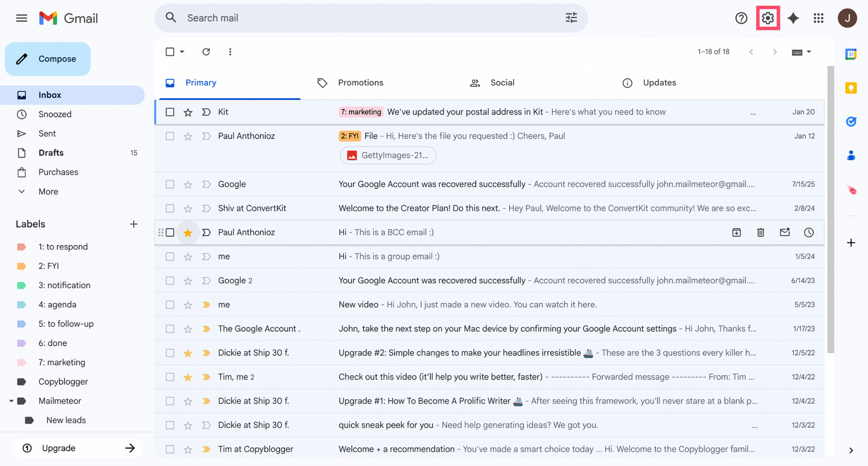This screenshot has height=466, width=868.
Task: Switch to the Promotions tab
Action: (x=360, y=83)
